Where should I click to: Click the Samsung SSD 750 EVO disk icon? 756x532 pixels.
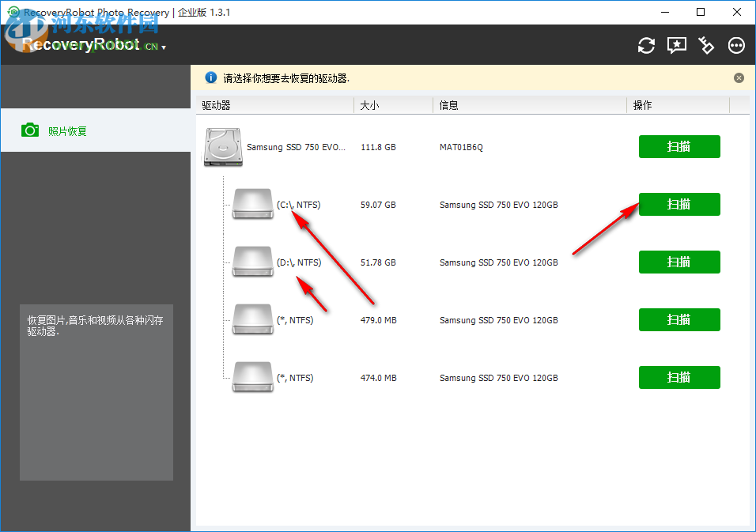222,148
